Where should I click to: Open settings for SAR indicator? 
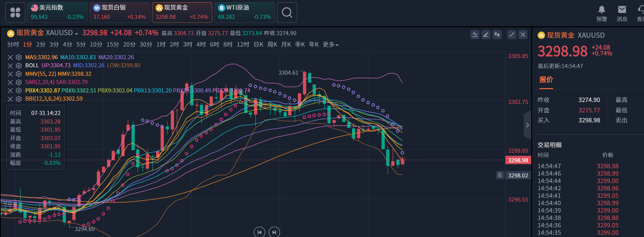point(18,82)
